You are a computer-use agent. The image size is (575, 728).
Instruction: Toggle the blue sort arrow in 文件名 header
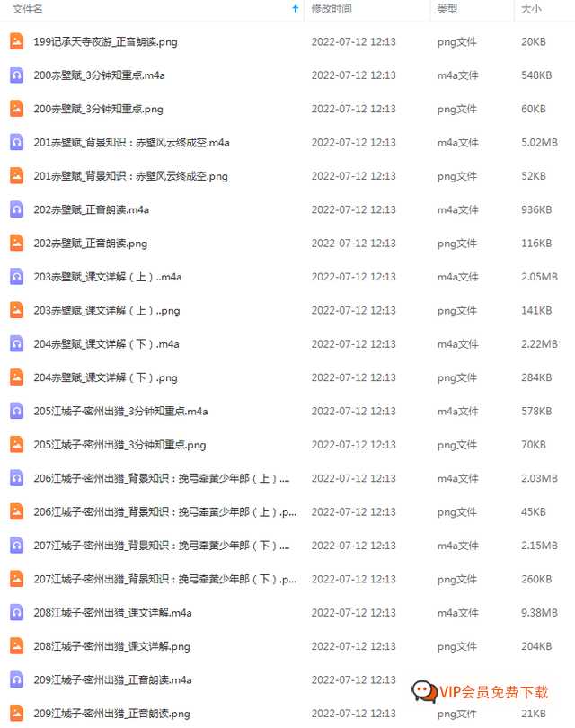(x=296, y=9)
